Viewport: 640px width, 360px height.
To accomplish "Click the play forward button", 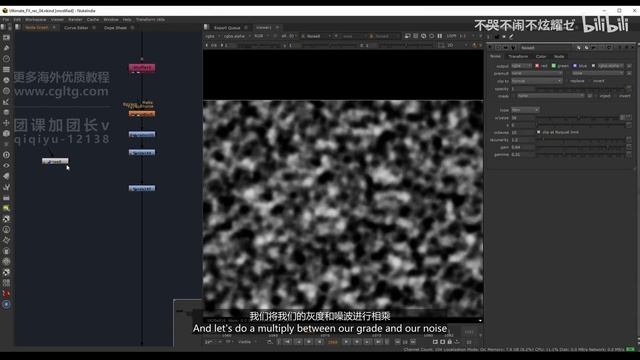I will (346, 342).
